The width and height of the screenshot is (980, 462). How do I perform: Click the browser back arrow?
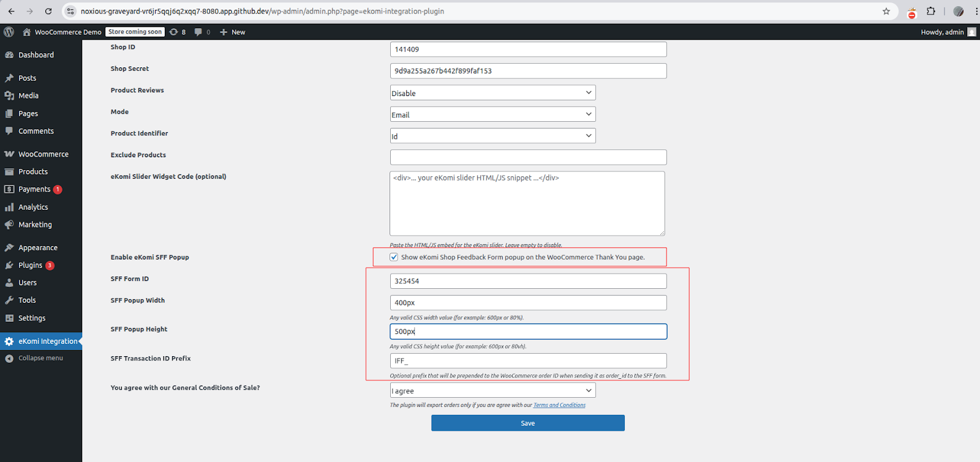[x=11, y=11]
